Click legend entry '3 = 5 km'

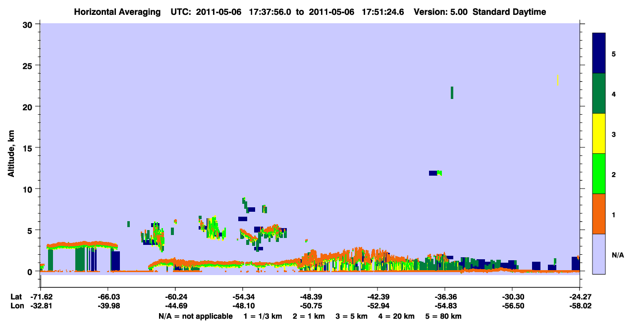pyautogui.click(x=352, y=316)
